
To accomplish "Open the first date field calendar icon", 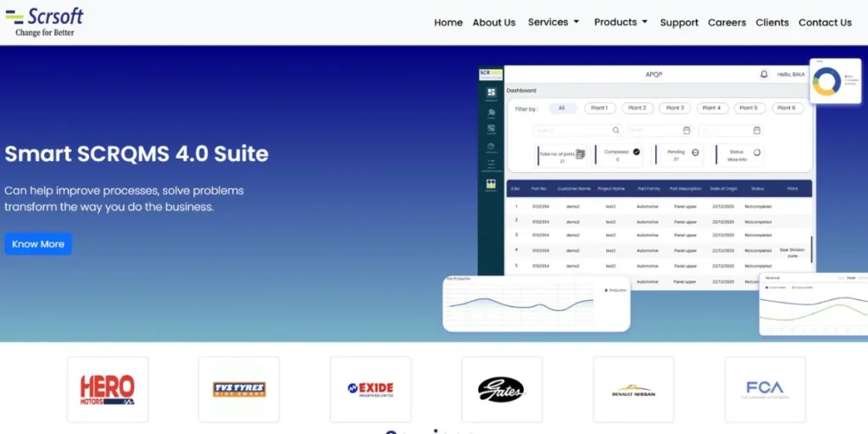I will [687, 131].
